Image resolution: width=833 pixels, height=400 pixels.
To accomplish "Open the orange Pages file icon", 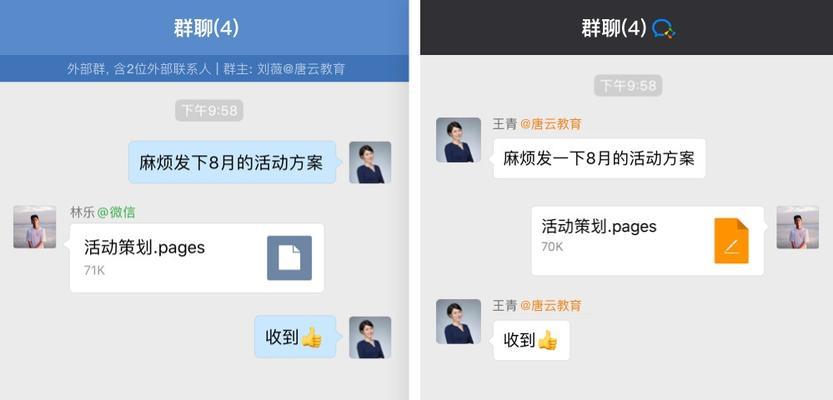I will coord(731,241).
